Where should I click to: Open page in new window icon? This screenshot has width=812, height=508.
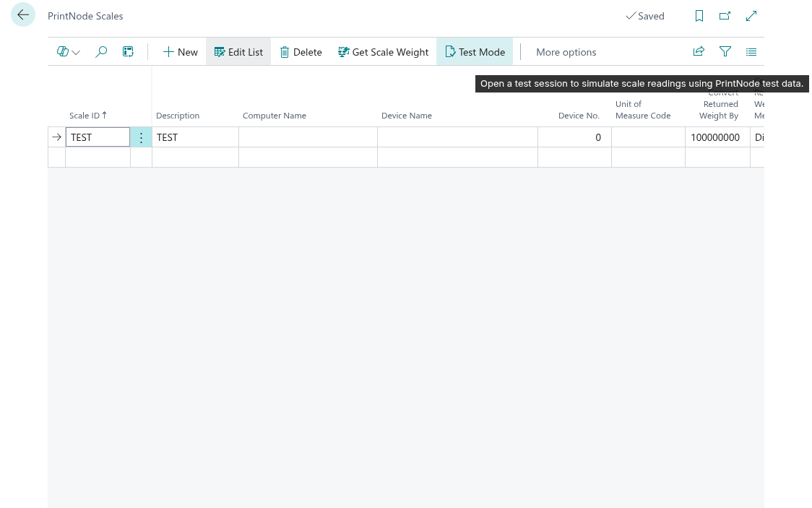point(725,16)
